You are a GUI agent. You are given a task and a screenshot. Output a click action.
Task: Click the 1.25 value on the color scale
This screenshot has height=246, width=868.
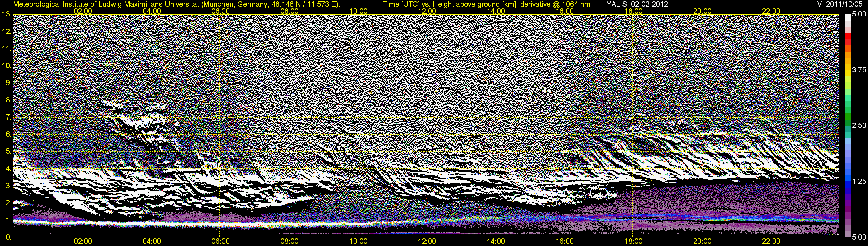coord(859,182)
